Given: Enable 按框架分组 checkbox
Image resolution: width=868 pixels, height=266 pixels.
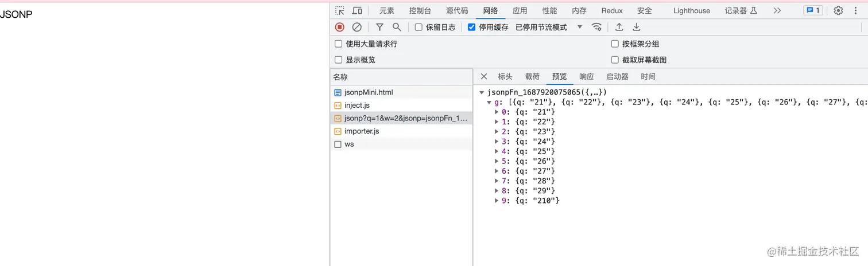Looking at the screenshot, I should point(615,44).
